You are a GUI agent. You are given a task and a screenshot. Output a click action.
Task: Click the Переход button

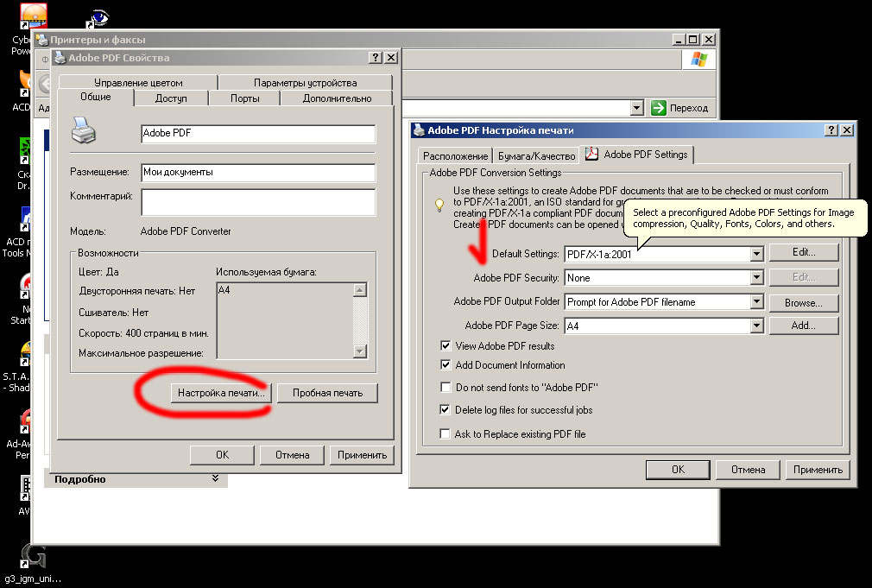click(x=679, y=107)
